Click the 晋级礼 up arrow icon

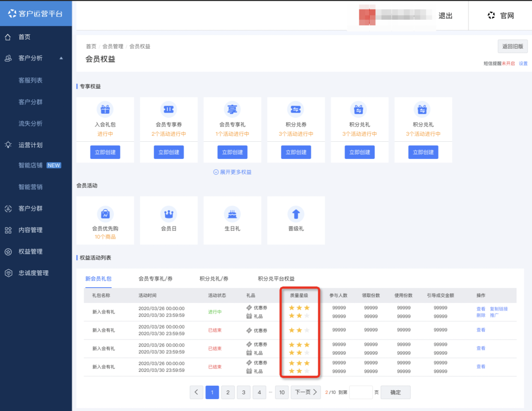[296, 214]
